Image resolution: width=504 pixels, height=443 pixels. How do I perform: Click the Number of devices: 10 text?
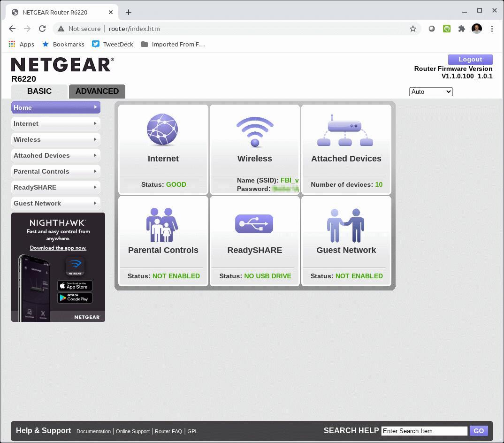click(x=346, y=184)
